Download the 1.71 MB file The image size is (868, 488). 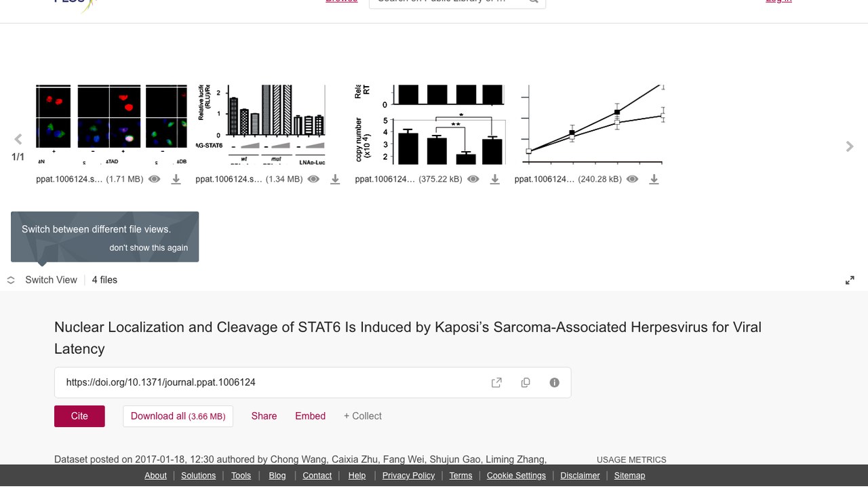176,179
